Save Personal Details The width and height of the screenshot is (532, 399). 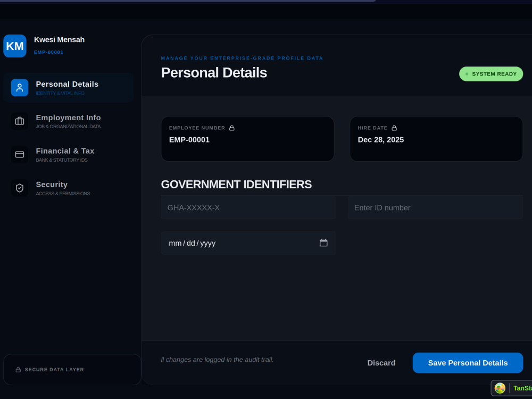pyautogui.click(x=468, y=363)
